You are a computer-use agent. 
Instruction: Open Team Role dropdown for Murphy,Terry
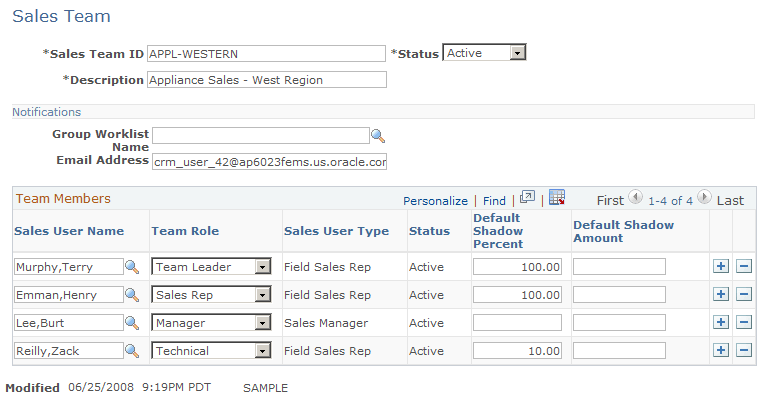(x=211, y=267)
